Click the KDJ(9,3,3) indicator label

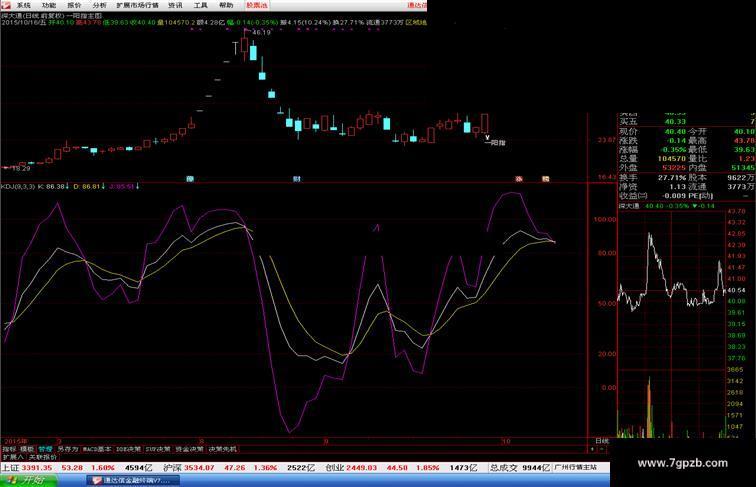click(x=18, y=186)
